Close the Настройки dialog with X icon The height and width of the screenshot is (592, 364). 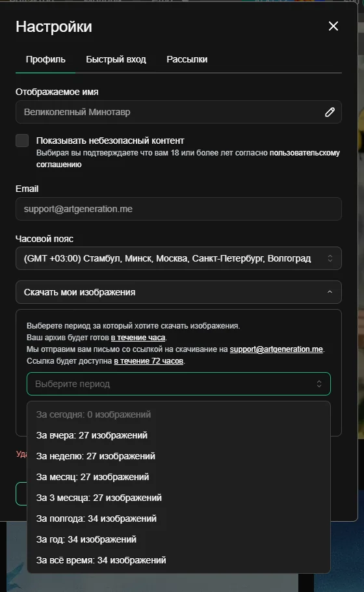(x=333, y=26)
